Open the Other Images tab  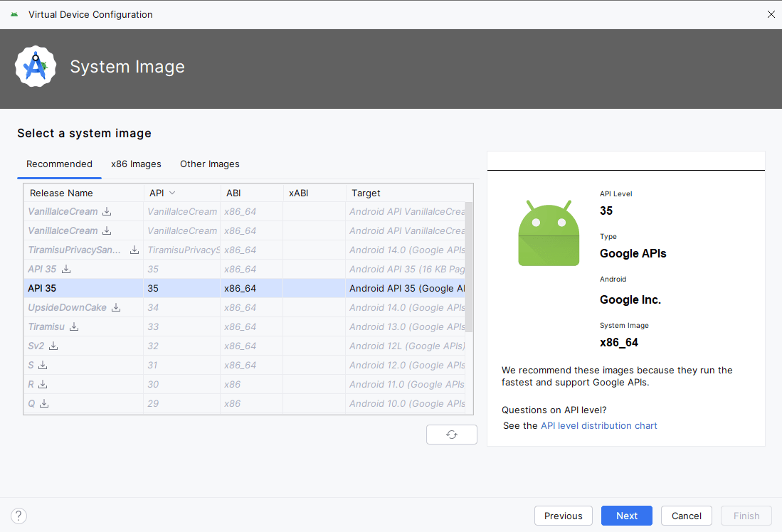pyautogui.click(x=209, y=164)
